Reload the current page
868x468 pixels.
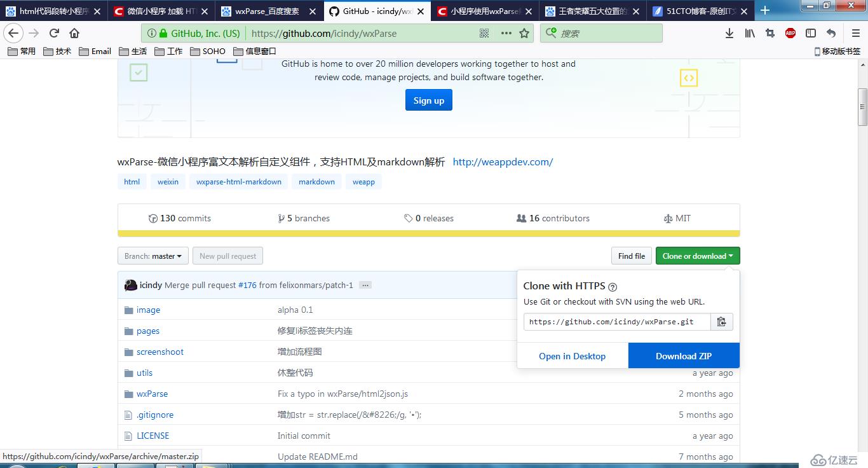[x=55, y=33]
